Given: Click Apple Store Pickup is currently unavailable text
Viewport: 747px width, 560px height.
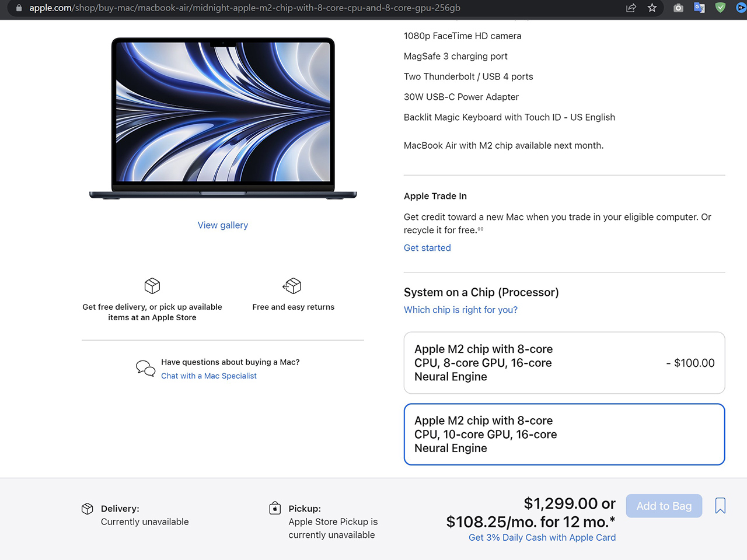Looking at the screenshot, I should [x=333, y=528].
